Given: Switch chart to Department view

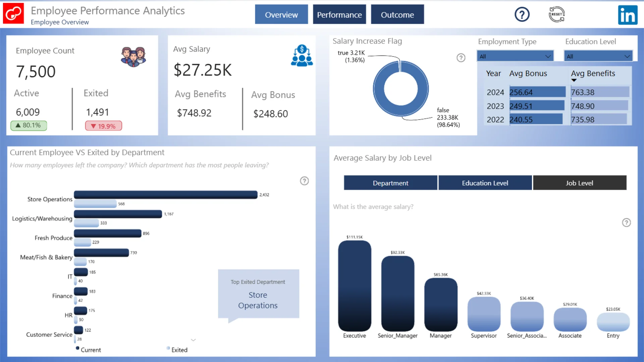Looking at the screenshot, I should coord(390,183).
